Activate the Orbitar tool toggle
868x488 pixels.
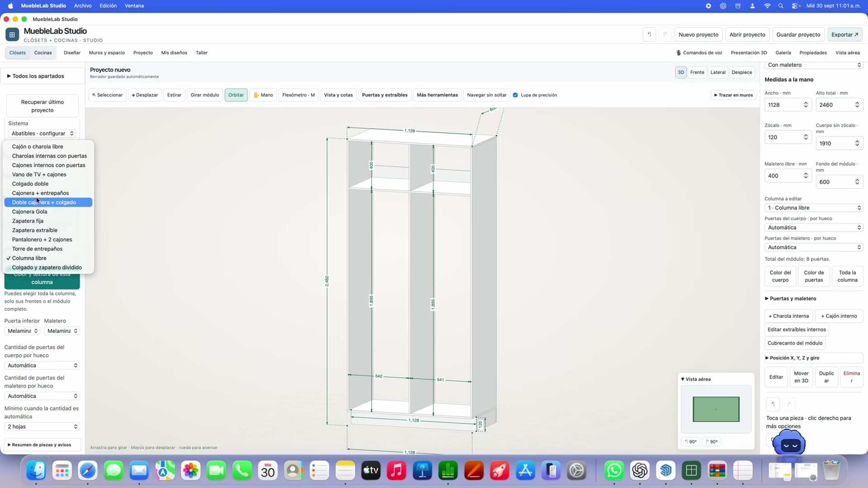point(236,95)
